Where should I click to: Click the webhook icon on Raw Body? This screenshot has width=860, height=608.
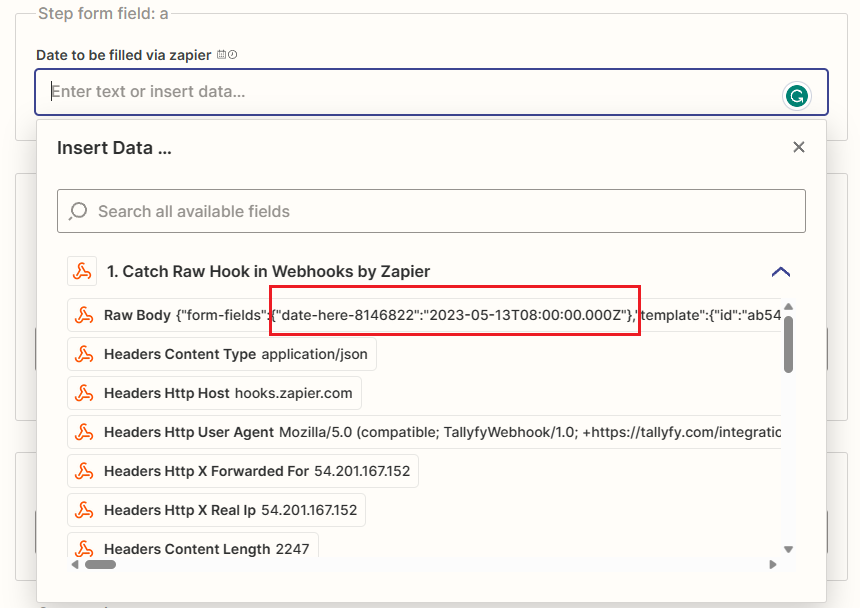[x=85, y=315]
